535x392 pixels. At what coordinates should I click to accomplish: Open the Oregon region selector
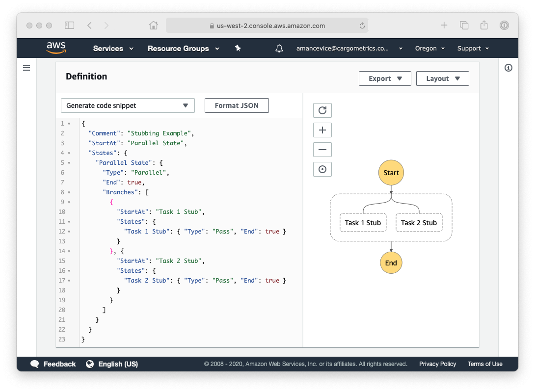click(430, 49)
